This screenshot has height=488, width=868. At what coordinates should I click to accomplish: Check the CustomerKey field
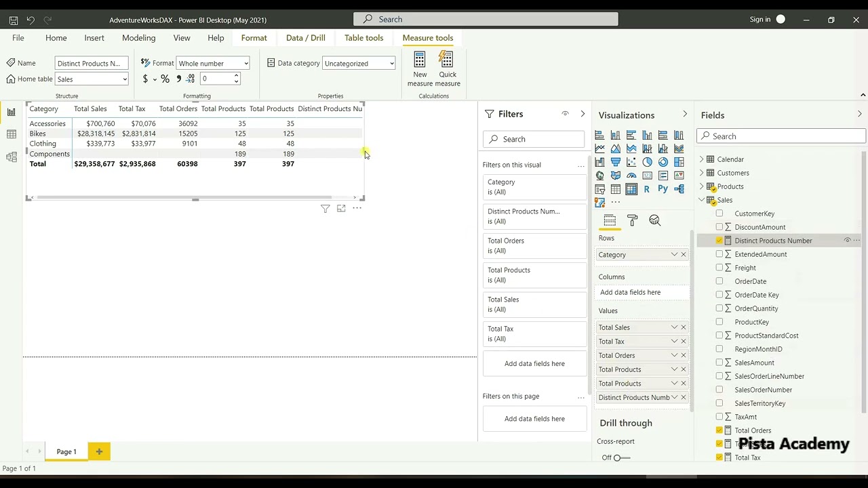719,213
